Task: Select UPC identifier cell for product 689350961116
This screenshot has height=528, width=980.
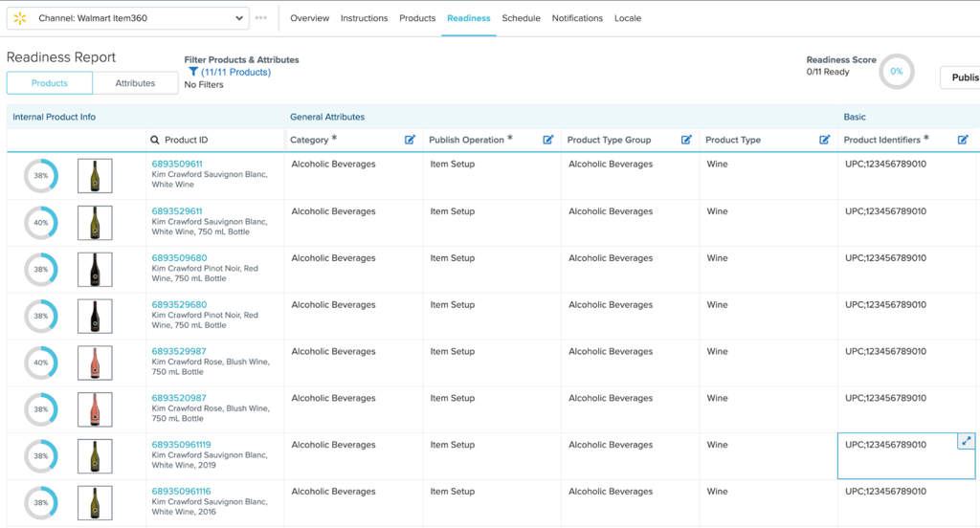Action: pyautogui.click(x=907, y=503)
